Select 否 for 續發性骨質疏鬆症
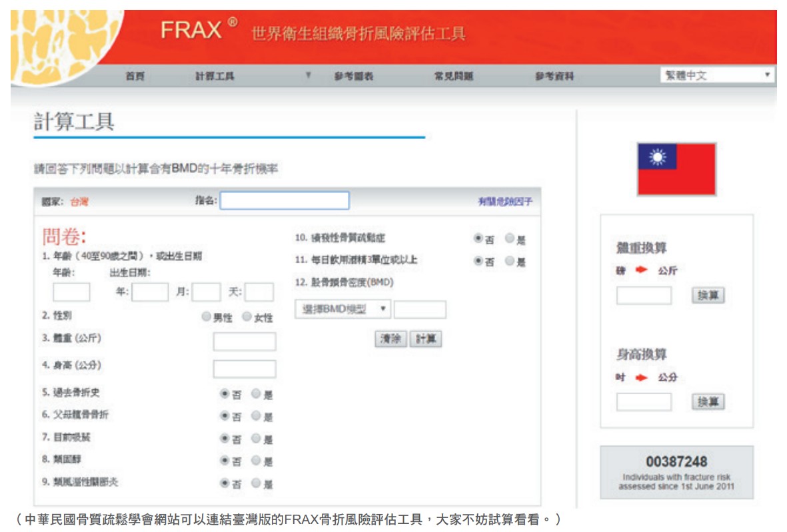The height and width of the screenshot is (532, 787). pos(478,238)
